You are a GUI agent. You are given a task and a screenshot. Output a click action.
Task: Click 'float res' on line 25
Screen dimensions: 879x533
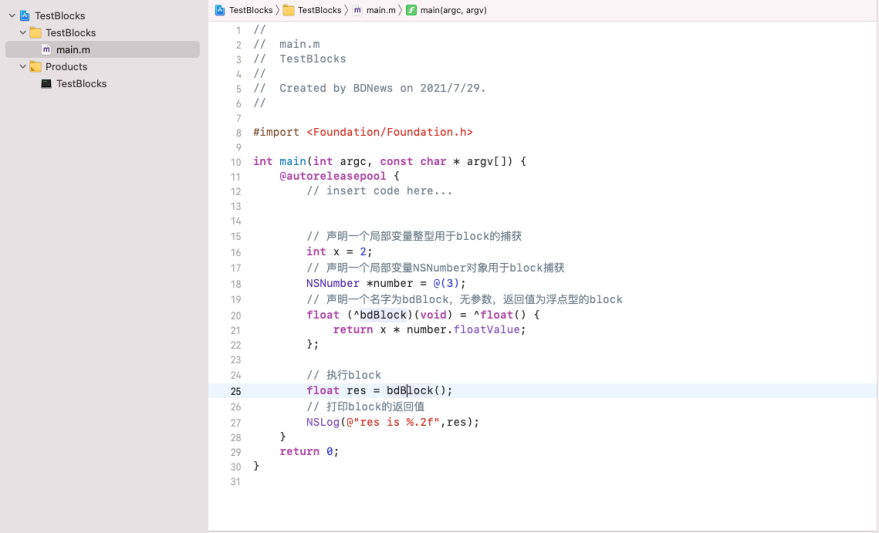tap(336, 390)
